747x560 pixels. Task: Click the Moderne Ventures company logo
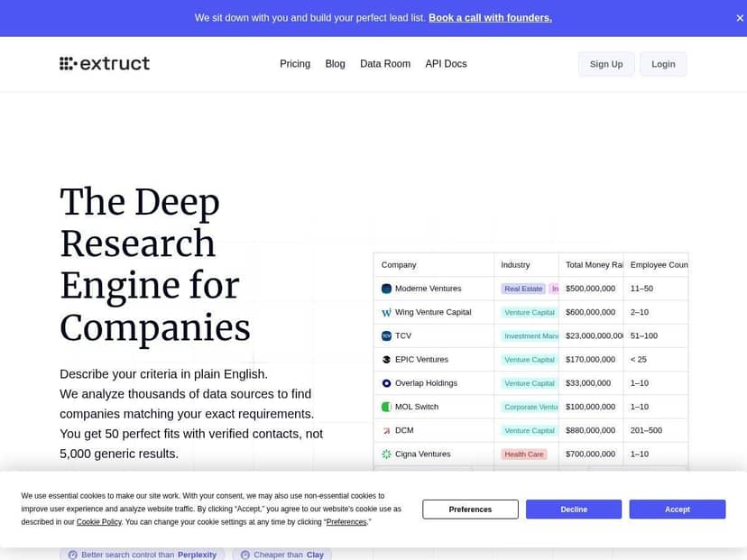[387, 289]
